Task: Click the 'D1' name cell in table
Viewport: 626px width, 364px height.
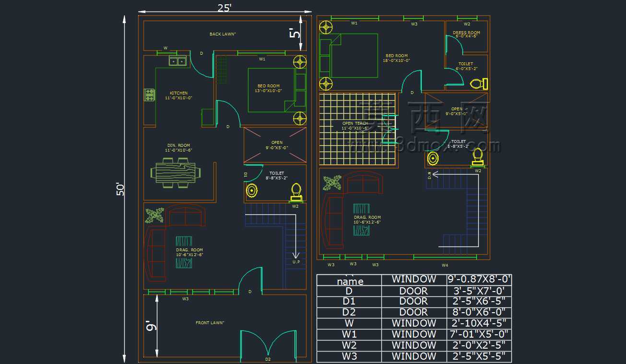Action: pyautogui.click(x=349, y=301)
